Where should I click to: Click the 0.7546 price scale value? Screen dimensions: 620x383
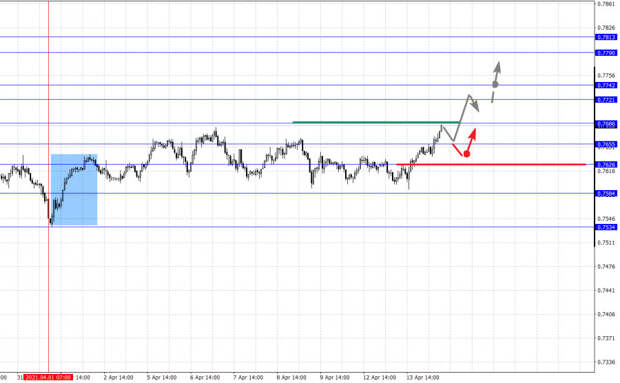click(606, 219)
